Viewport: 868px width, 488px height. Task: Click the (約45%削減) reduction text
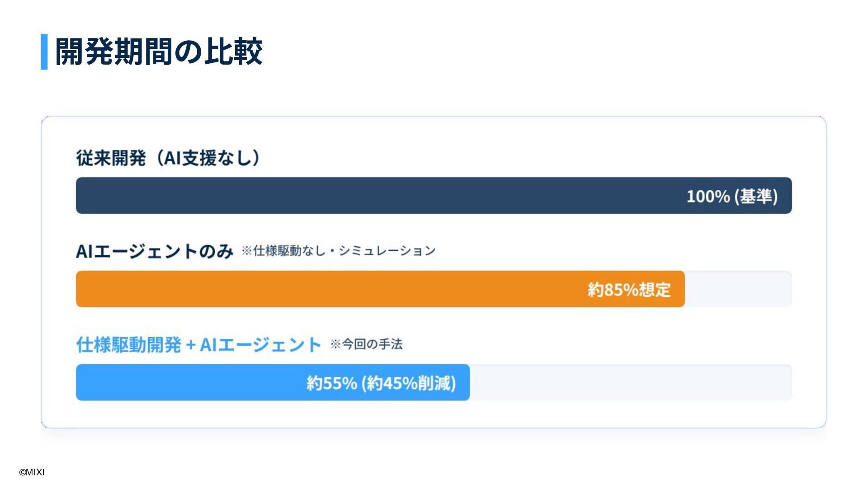[x=409, y=383]
